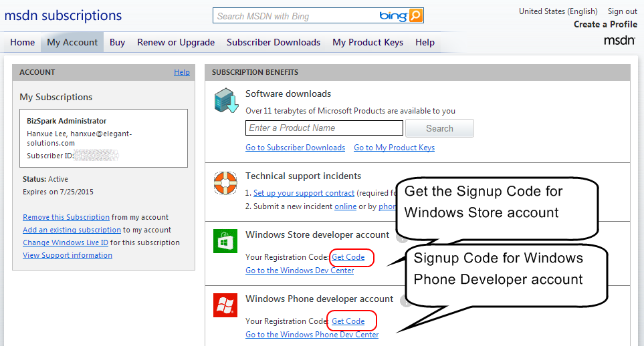
Task: Click the Search button for product name
Action: [439, 128]
